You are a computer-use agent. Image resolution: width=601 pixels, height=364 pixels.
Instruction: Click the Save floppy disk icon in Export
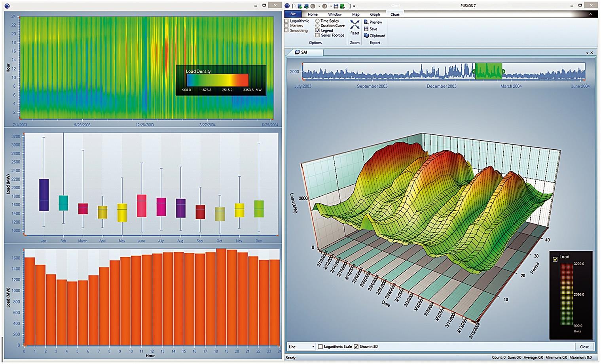pos(366,29)
